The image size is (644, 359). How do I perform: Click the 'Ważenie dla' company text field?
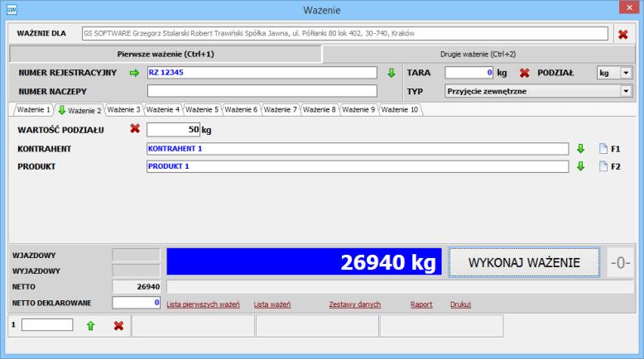(345, 34)
